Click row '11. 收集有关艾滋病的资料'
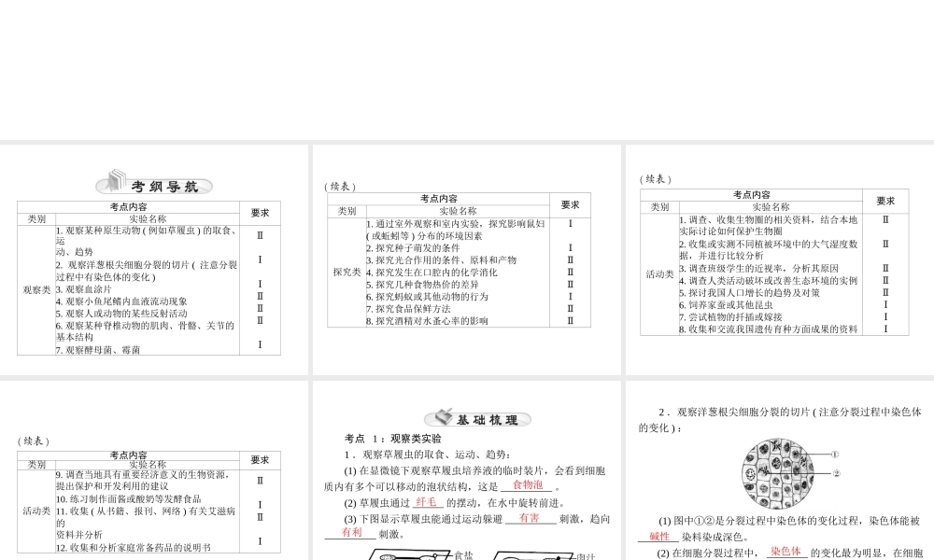 click(146, 523)
